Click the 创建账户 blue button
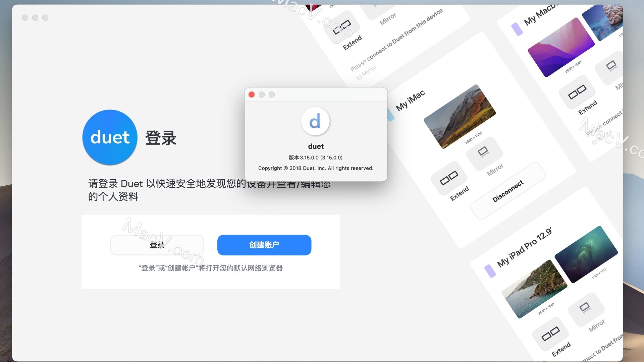Image resolution: width=644 pixels, height=362 pixels. coord(264,245)
